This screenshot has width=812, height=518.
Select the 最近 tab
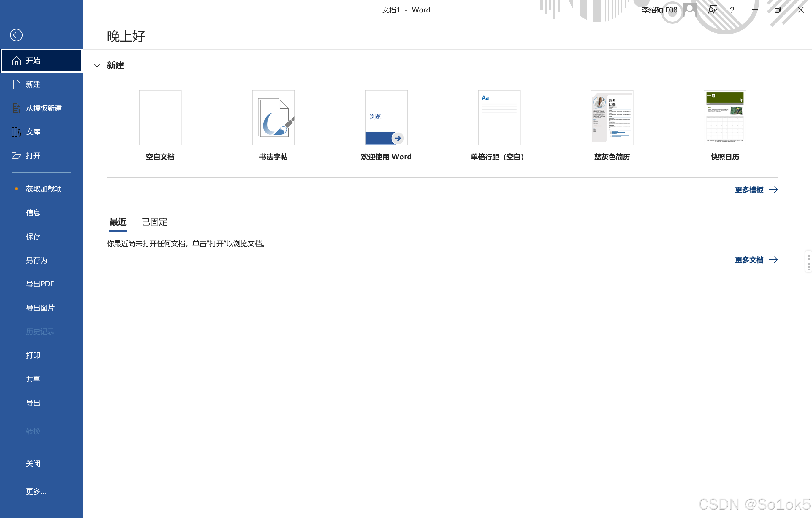118,222
